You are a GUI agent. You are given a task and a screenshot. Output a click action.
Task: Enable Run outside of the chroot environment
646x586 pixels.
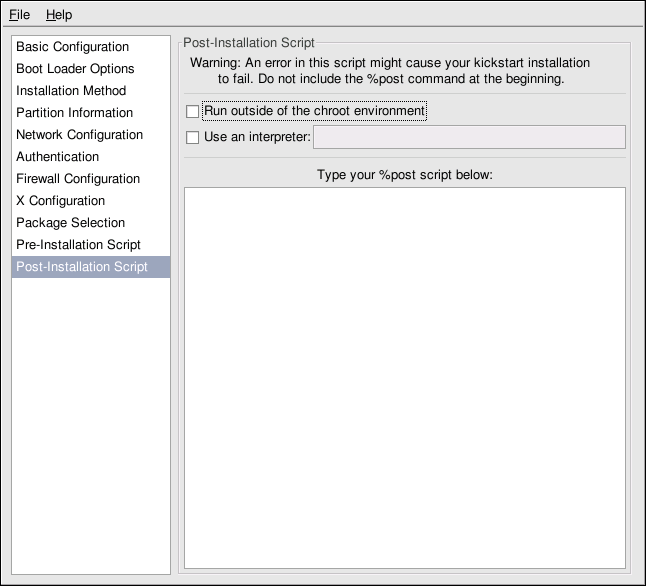(x=193, y=112)
